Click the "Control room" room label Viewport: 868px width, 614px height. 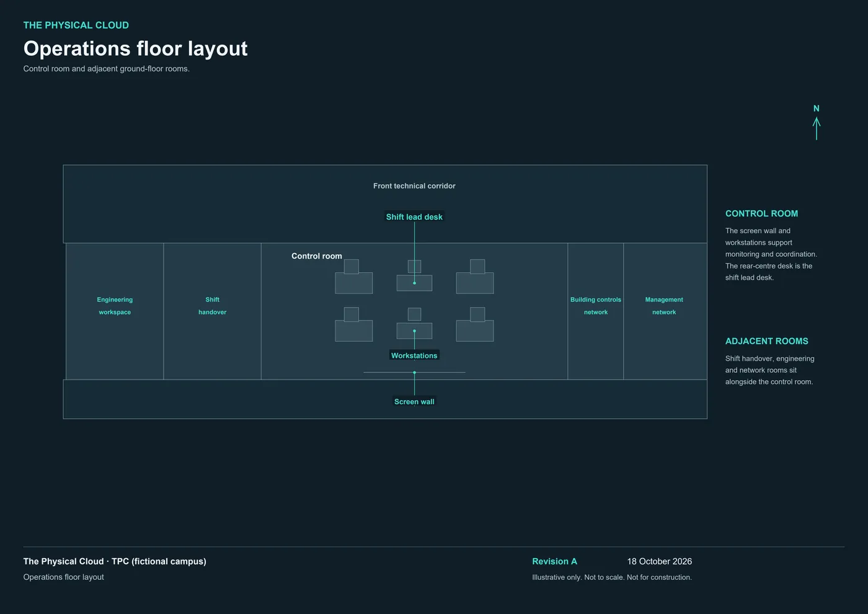[x=317, y=256]
